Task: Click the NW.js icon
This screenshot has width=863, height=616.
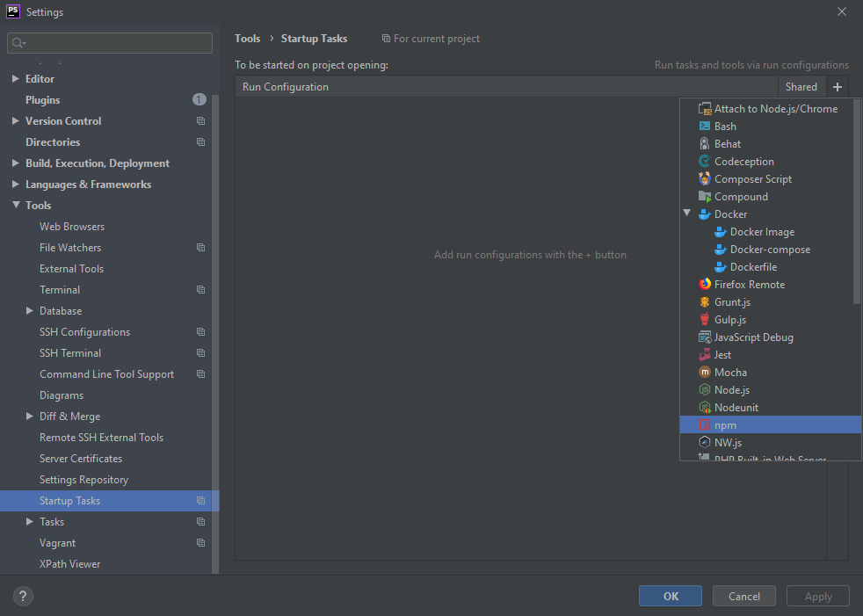Action: [x=705, y=442]
